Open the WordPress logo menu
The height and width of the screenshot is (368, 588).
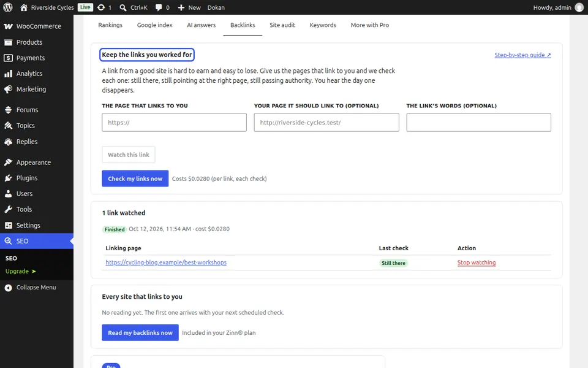click(x=8, y=7)
